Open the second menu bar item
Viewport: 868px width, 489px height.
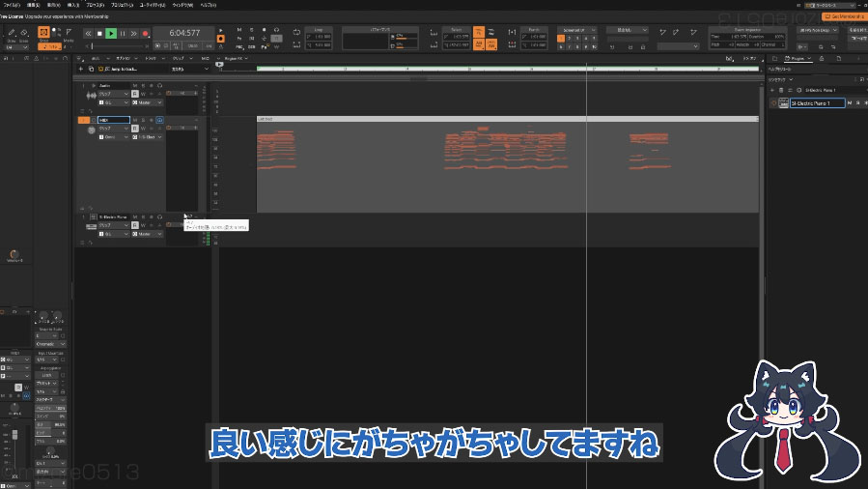(32, 5)
